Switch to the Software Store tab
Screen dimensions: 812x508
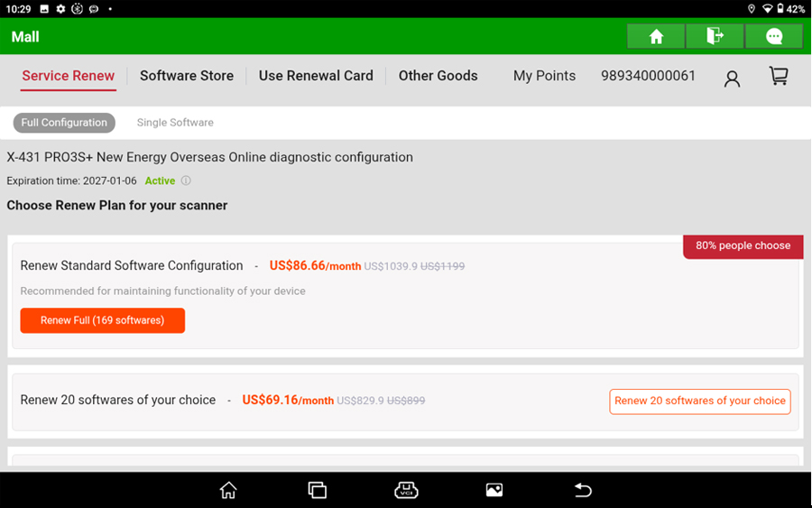[x=187, y=76]
